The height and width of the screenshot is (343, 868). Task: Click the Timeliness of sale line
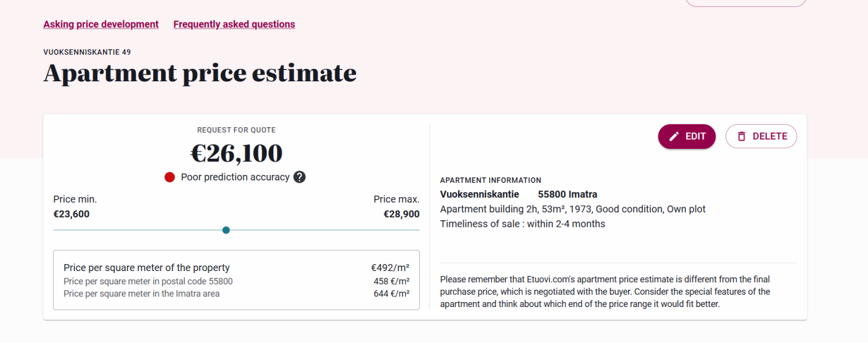523,224
